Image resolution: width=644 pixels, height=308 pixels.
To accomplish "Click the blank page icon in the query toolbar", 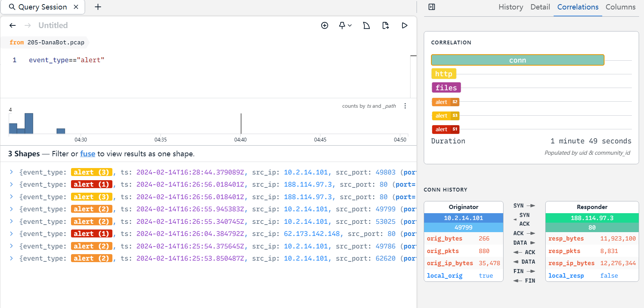I will [x=366, y=25].
